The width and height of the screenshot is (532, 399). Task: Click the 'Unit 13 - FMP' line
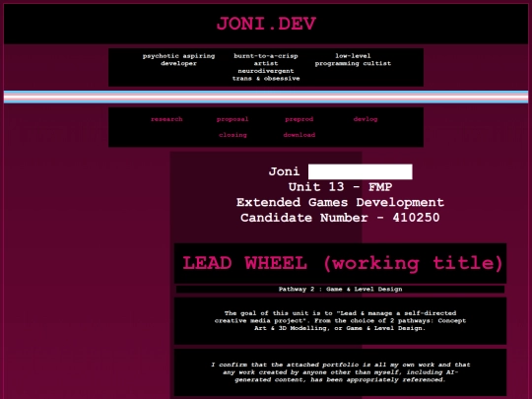(340, 187)
